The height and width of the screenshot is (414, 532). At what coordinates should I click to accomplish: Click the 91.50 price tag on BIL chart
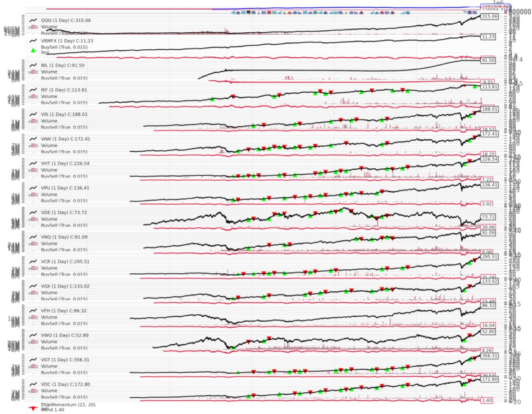(x=488, y=60)
